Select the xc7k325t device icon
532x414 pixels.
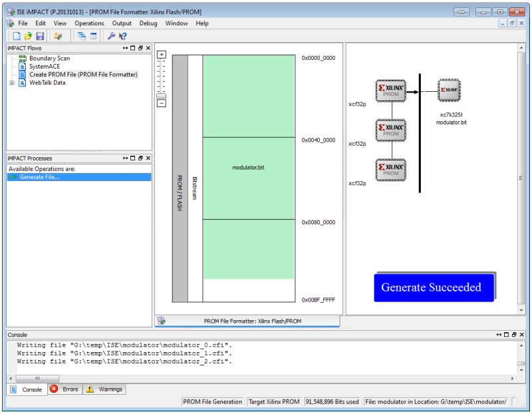[x=449, y=90]
